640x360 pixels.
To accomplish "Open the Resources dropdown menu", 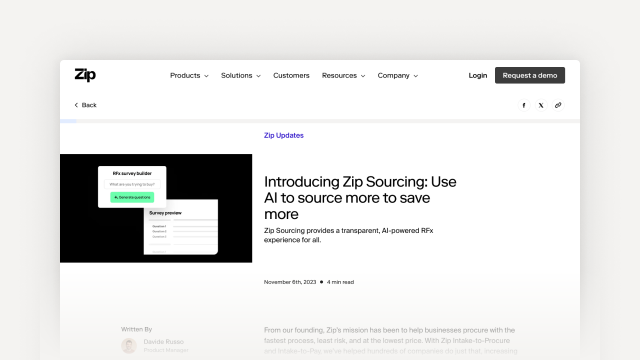I will click(343, 76).
